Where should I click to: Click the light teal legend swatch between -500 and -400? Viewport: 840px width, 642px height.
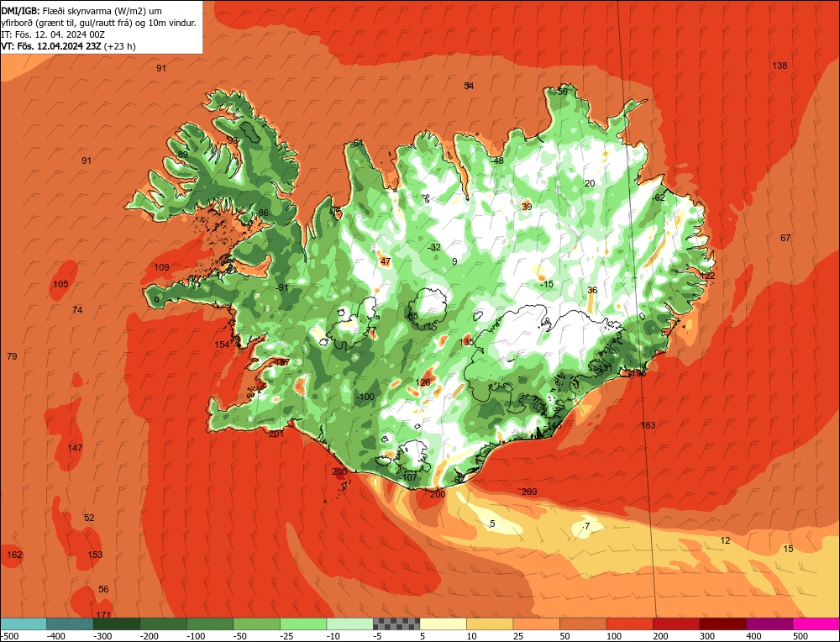pos(23,624)
